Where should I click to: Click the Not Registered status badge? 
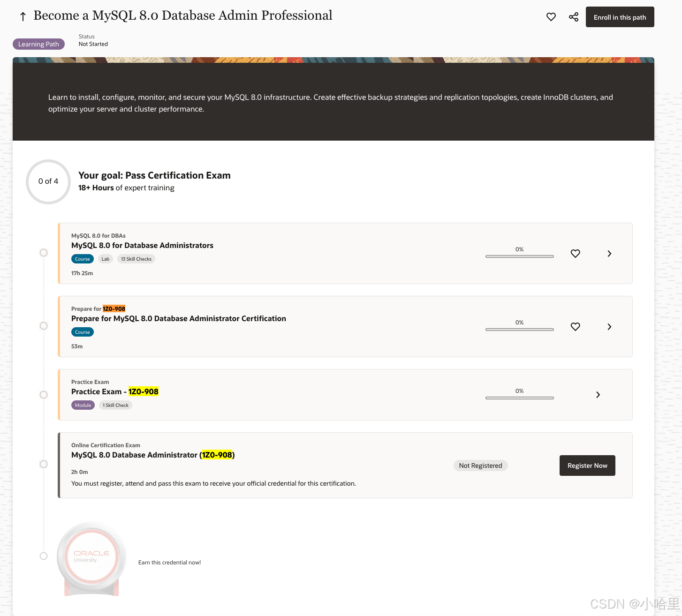point(480,466)
